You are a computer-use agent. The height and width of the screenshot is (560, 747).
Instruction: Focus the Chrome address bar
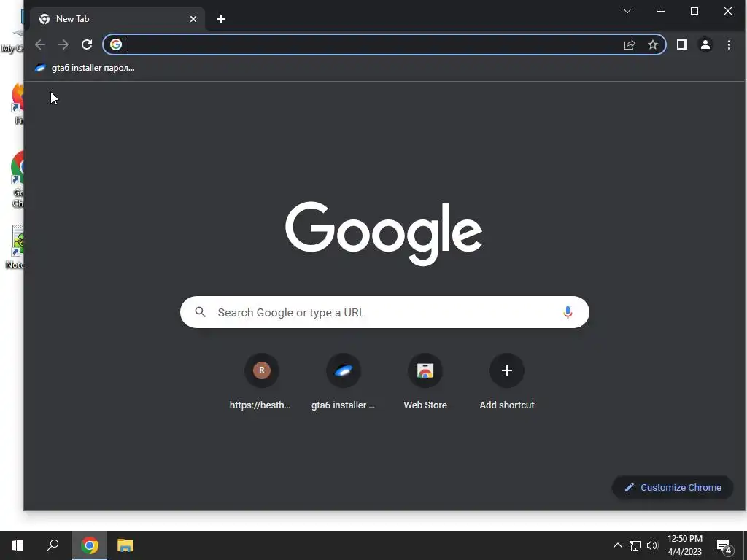[x=384, y=44]
